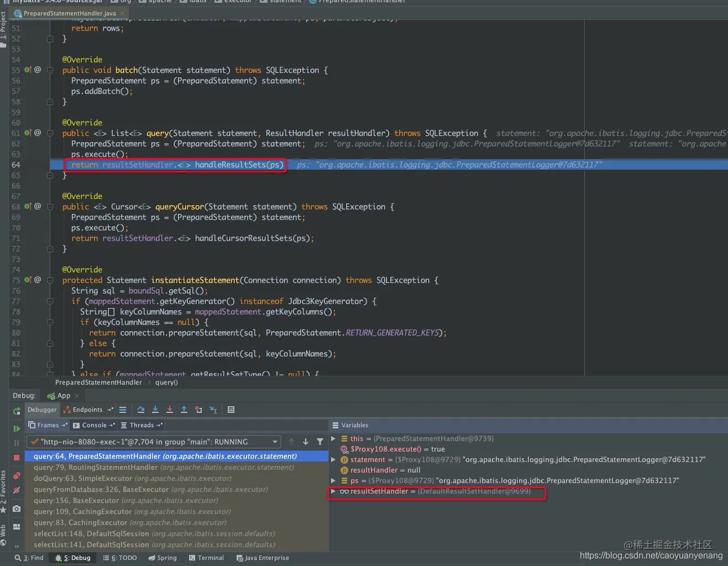Viewport: 728px width, 566px height.
Task: Click override gutter icon on line 55
Action: point(28,70)
